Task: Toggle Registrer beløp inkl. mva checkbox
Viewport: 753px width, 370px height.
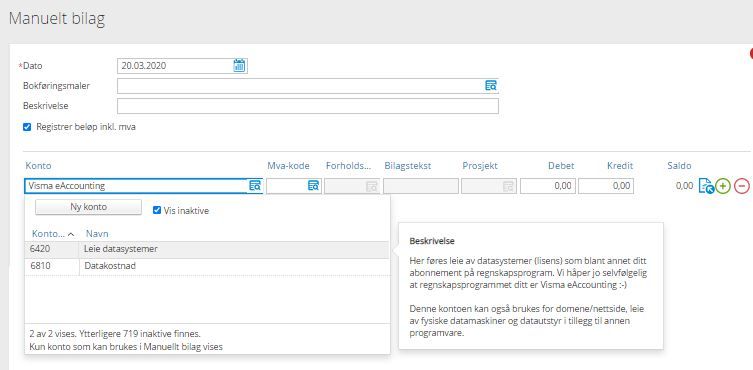Action: coord(27,127)
